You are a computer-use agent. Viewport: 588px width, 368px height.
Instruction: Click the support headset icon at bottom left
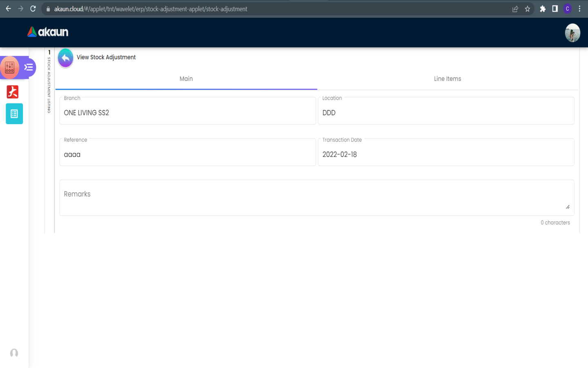[x=14, y=352]
